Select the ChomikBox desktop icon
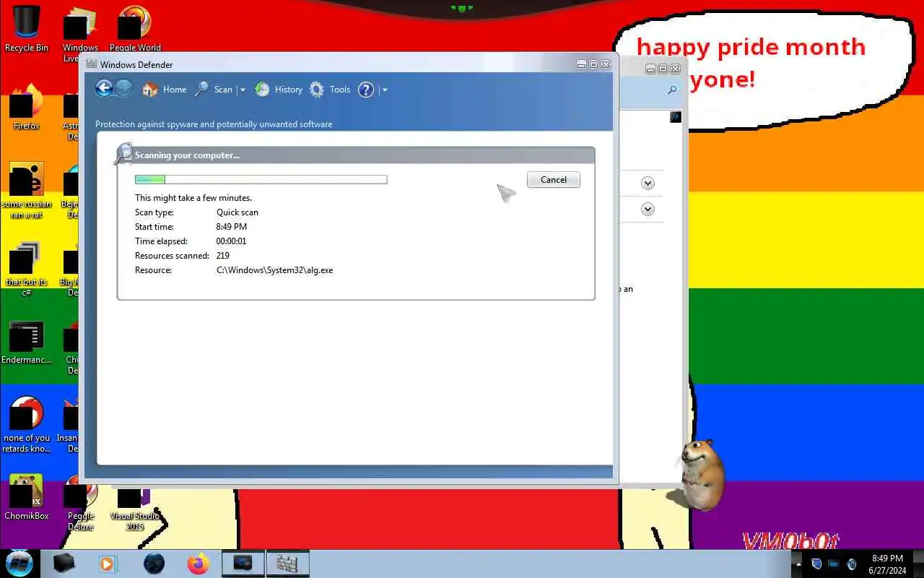 tap(27, 497)
